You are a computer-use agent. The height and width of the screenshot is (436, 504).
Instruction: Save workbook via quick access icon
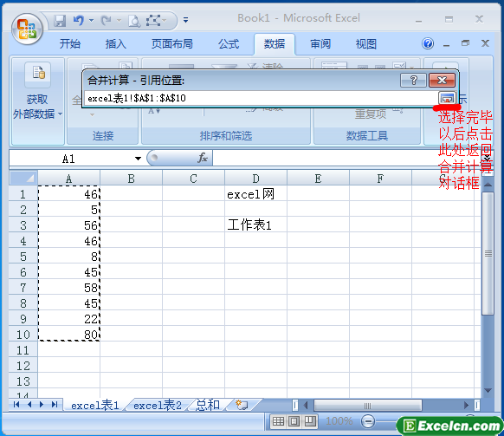[60, 21]
